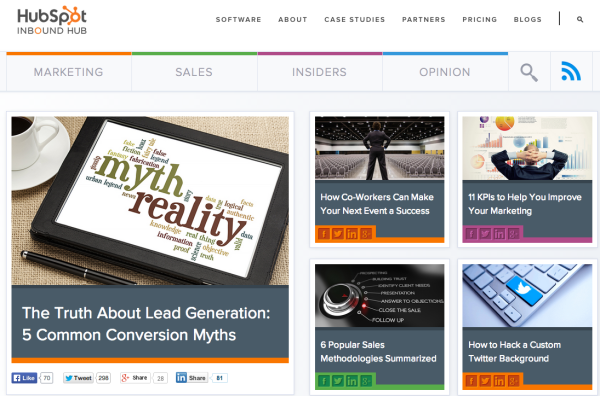
Task: Go to Pricing page
Action: (x=479, y=20)
